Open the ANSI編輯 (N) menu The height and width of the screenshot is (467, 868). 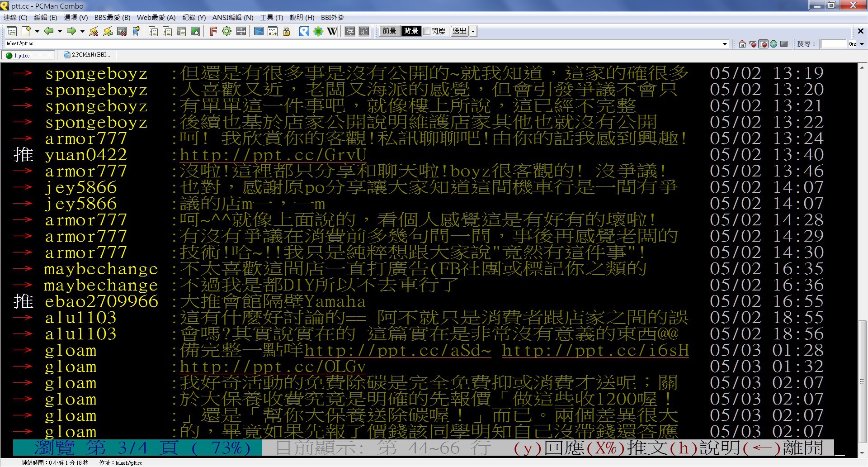click(233, 18)
